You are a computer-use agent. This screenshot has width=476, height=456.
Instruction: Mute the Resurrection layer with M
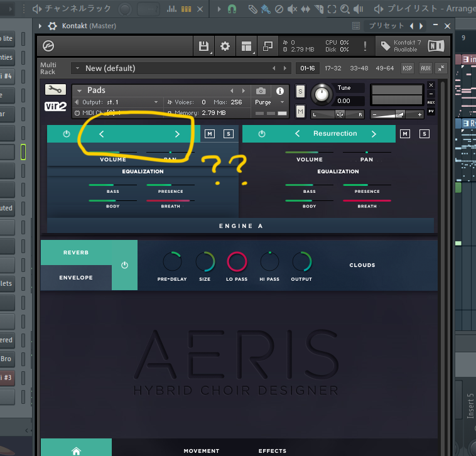[x=405, y=134]
